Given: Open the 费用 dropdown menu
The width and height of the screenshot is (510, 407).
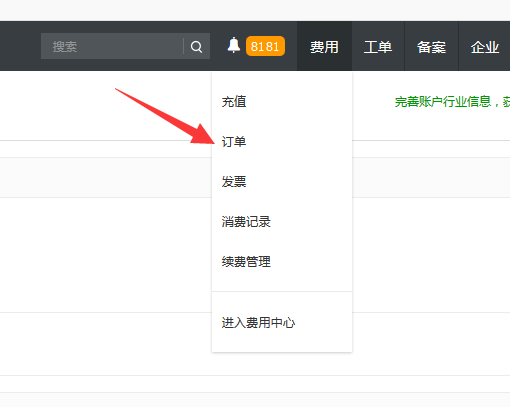Looking at the screenshot, I should [x=324, y=46].
